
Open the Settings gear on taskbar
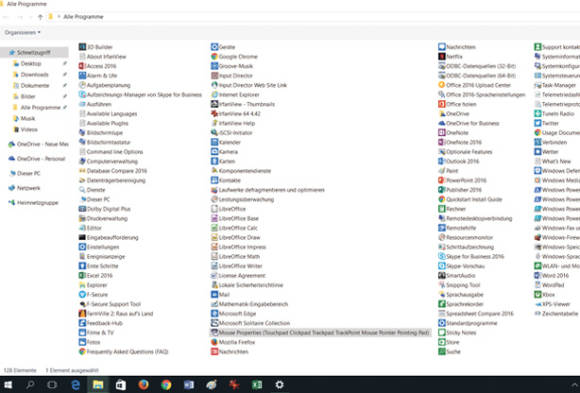coord(279,385)
